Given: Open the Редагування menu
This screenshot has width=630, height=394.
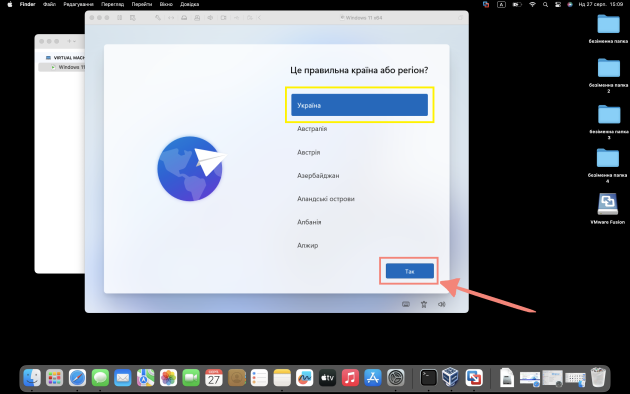Looking at the screenshot, I should point(78,4).
